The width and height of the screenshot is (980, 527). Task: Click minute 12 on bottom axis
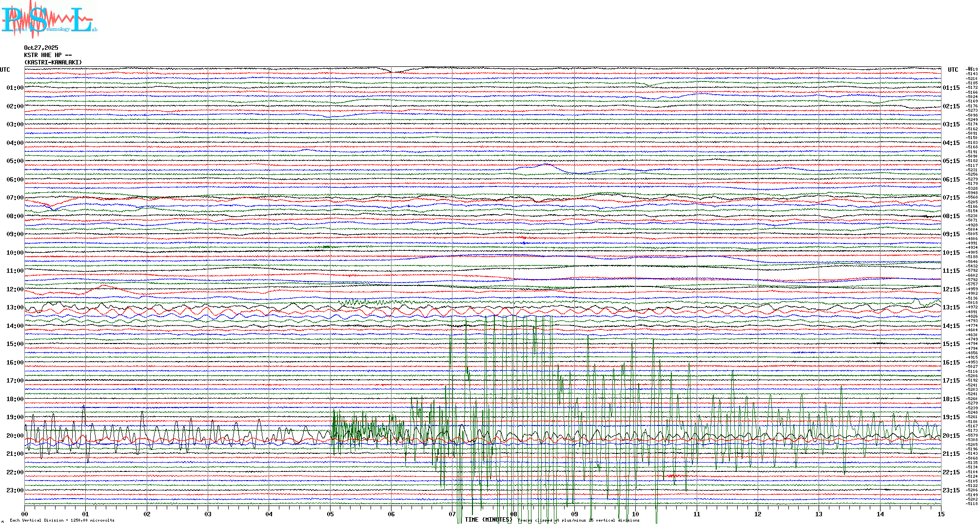click(758, 514)
